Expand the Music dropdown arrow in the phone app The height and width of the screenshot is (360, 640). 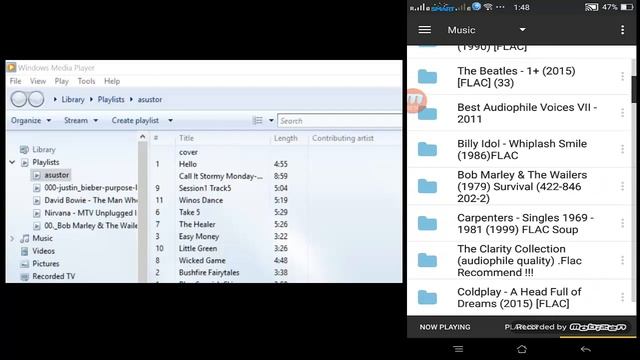coord(522,30)
